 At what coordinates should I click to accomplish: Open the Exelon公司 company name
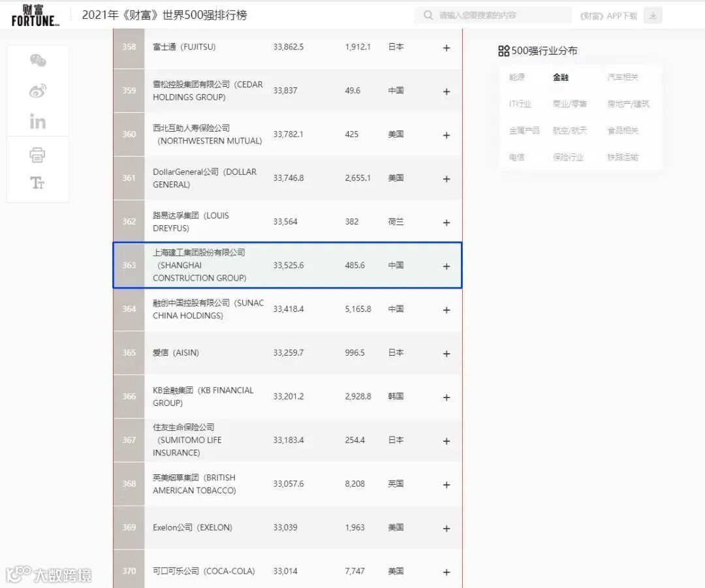point(193,527)
